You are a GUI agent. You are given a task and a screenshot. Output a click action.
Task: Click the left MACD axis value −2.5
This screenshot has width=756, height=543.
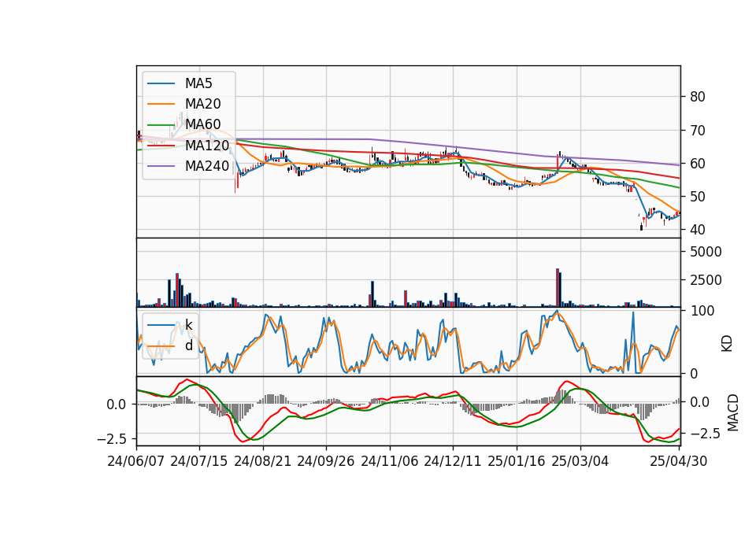[x=112, y=439]
